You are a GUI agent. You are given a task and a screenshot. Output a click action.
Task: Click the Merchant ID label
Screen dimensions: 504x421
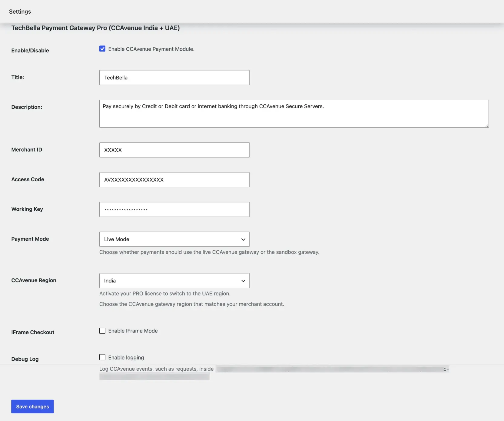(x=27, y=150)
